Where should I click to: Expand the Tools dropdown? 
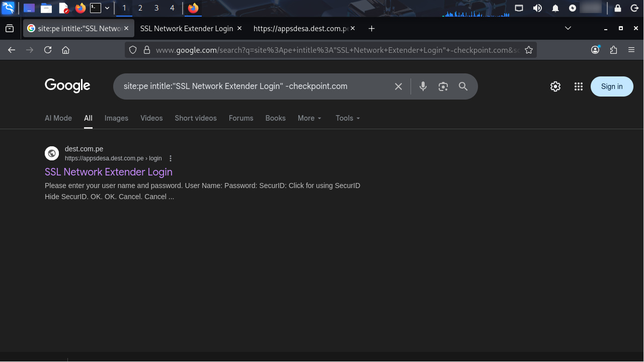pos(348,118)
